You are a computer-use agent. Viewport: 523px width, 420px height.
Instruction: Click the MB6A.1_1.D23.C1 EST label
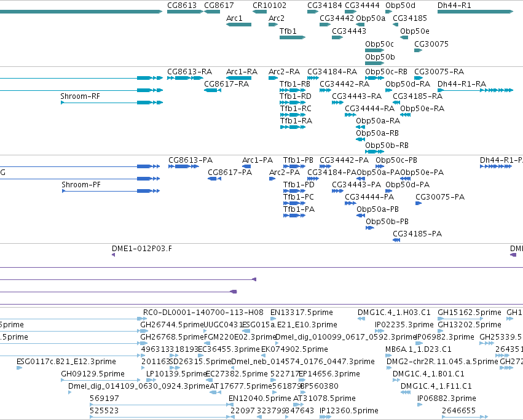(419, 349)
